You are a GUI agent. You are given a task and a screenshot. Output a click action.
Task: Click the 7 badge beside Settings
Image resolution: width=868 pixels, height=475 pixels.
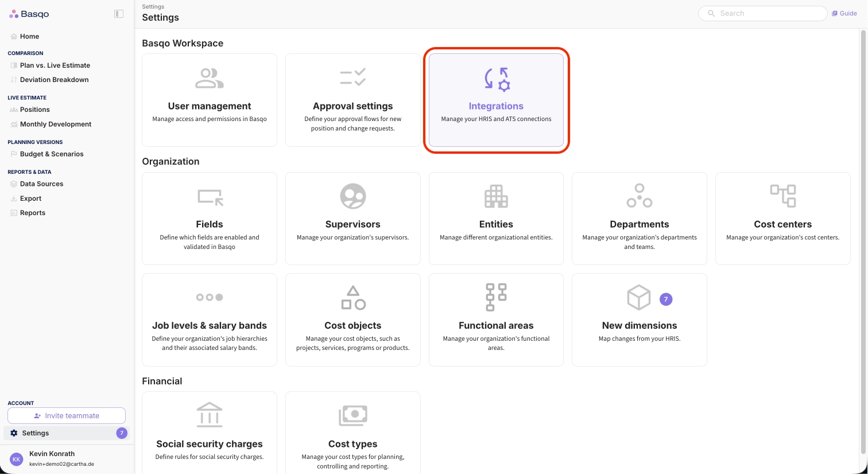click(122, 433)
